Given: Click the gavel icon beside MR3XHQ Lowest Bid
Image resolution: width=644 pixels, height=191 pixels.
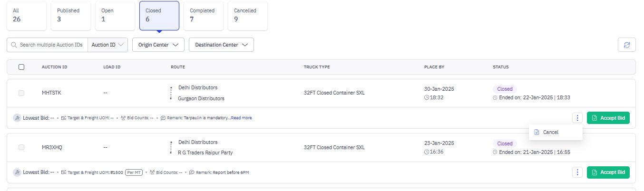Looking at the screenshot, I should 17,172.
